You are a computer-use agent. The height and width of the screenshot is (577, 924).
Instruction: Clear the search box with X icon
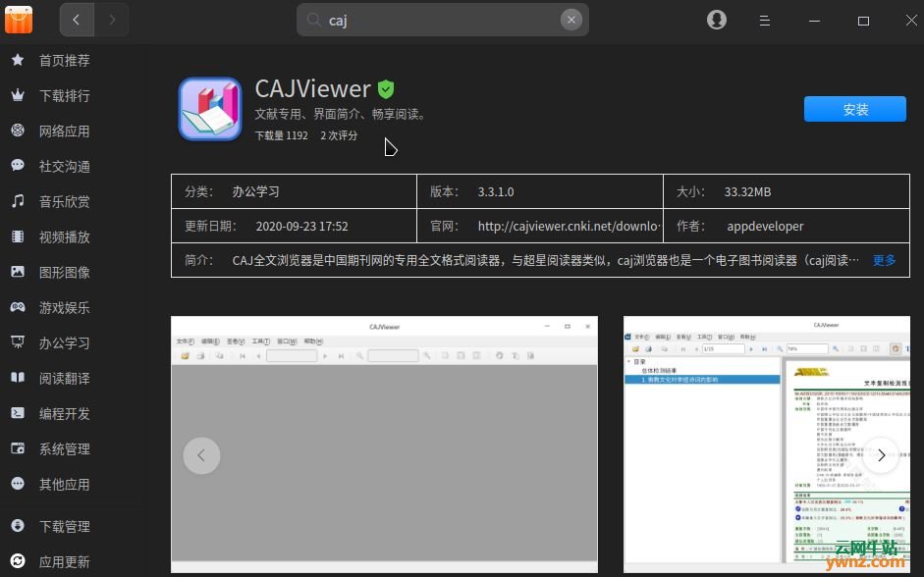571,20
